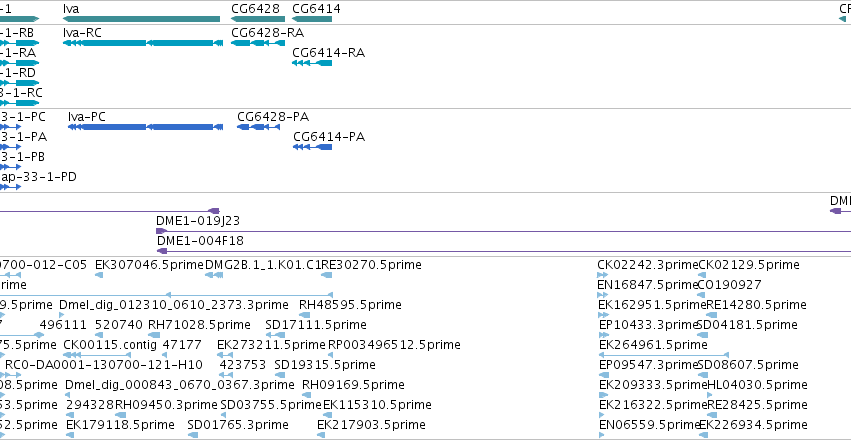Click the EK115310.5prime label
The height and width of the screenshot is (440, 851).
point(377,405)
